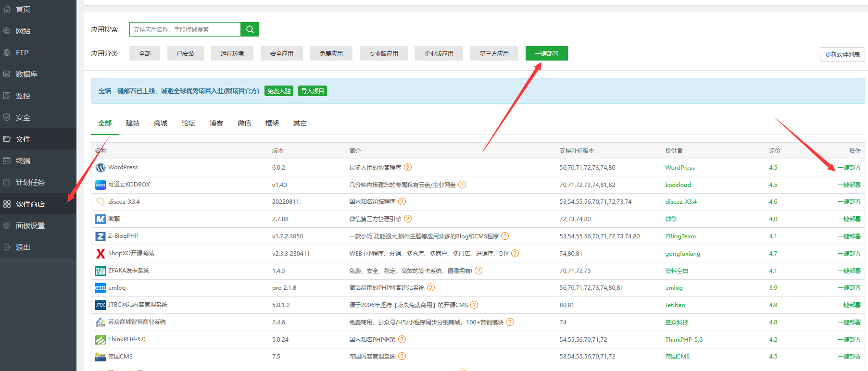The width and height of the screenshot is (868, 371).
Task: Click the 导入项目 green button
Action: [313, 91]
